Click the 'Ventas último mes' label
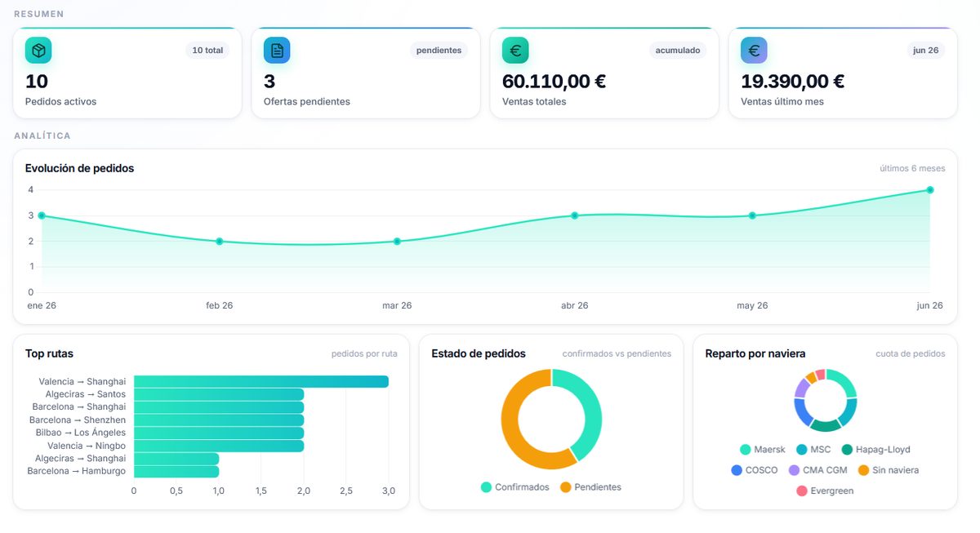This screenshot has width=980, height=533. coord(782,102)
